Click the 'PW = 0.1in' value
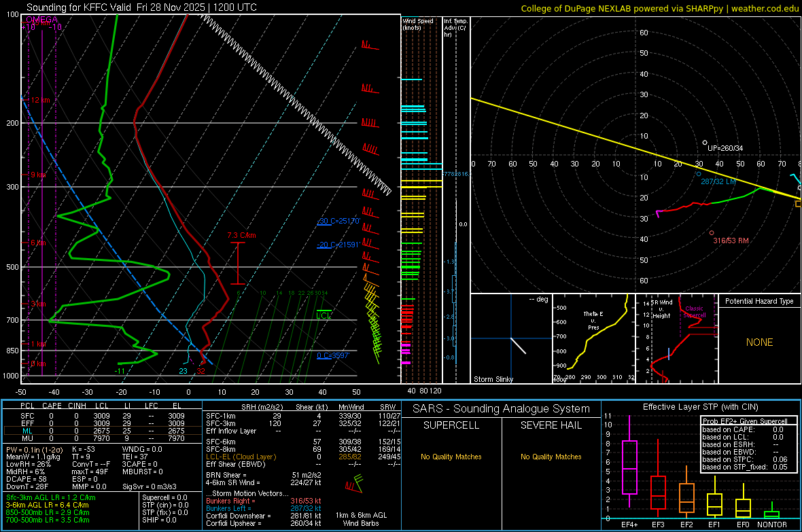The image size is (802, 532). pyautogui.click(x=34, y=450)
